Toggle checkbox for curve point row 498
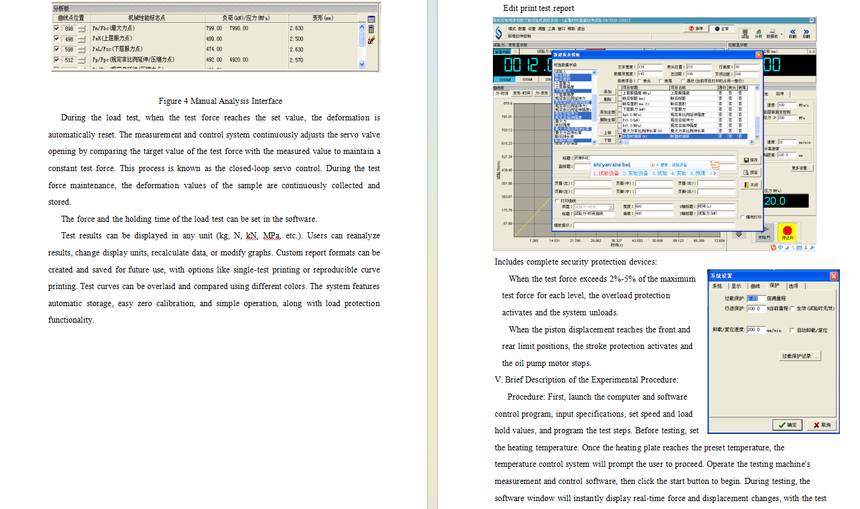The image size is (860, 509). point(56,38)
